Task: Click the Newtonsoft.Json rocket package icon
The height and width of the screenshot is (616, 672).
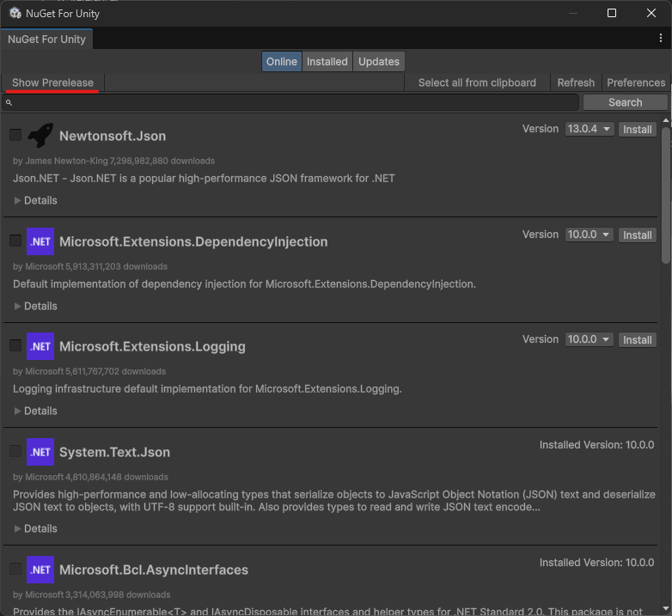Action: click(x=40, y=135)
